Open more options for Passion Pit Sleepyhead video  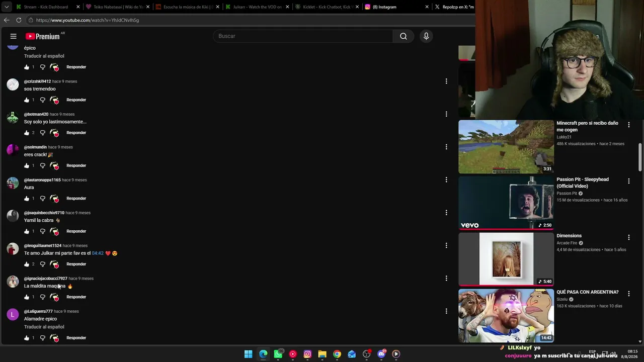pos(628,181)
